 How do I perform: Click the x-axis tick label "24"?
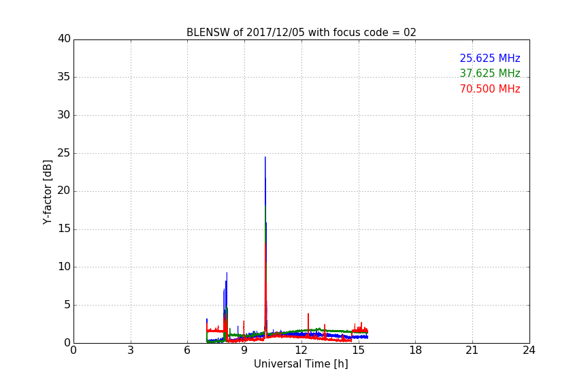click(x=529, y=350)
